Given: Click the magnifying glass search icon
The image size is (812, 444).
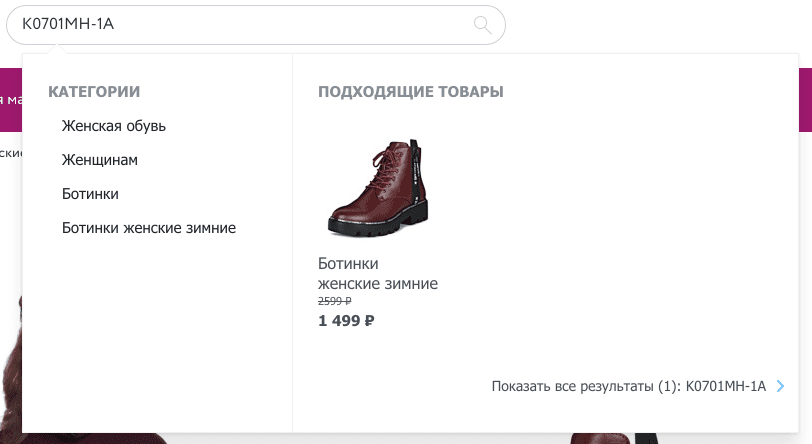Looking at the screenshot, I should click(483, 25).
